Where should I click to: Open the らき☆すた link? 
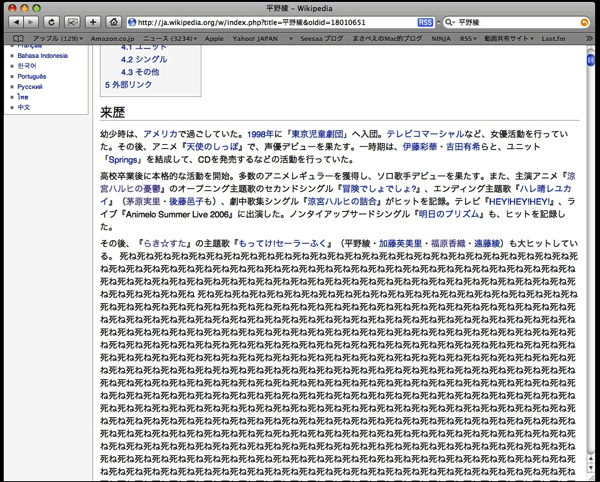165,244
